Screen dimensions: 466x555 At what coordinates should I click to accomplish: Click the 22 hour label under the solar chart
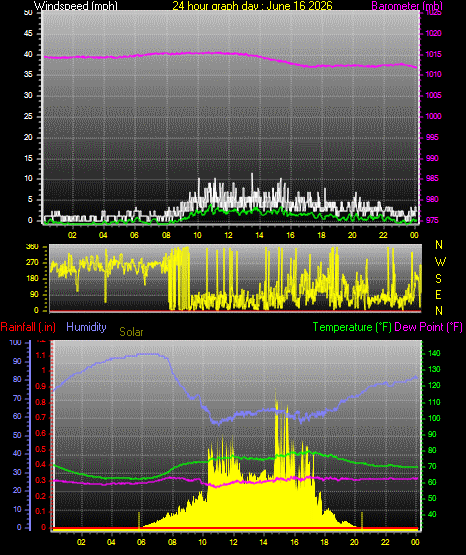385,542
